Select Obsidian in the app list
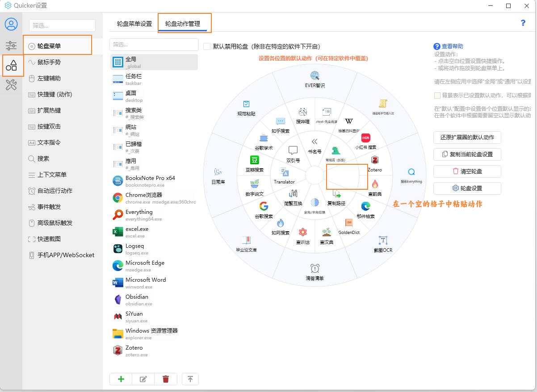This screenshot has height=392, width=537. (154, 300)
